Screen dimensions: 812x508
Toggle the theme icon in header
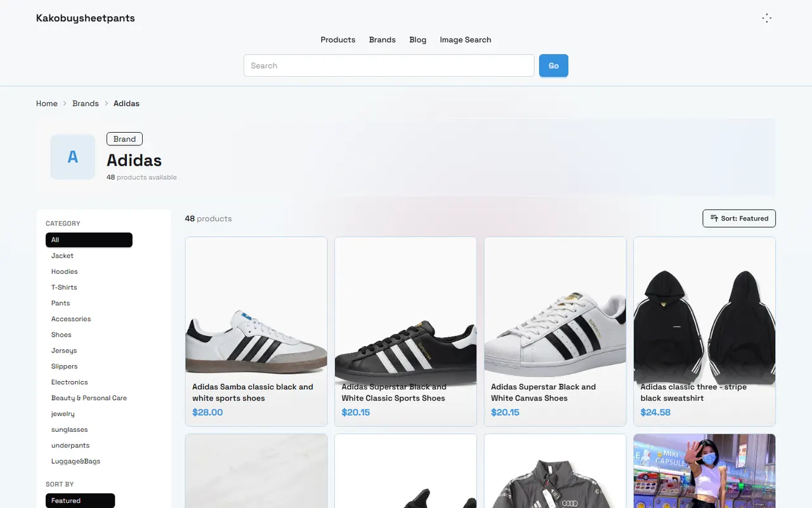767,18
